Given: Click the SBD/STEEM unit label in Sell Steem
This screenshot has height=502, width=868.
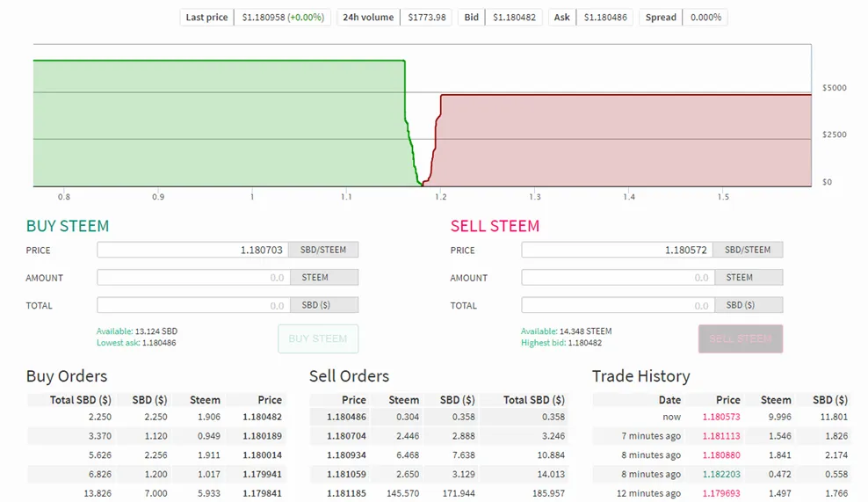Looking at the screenshot, I should click(x=748, y=250).
